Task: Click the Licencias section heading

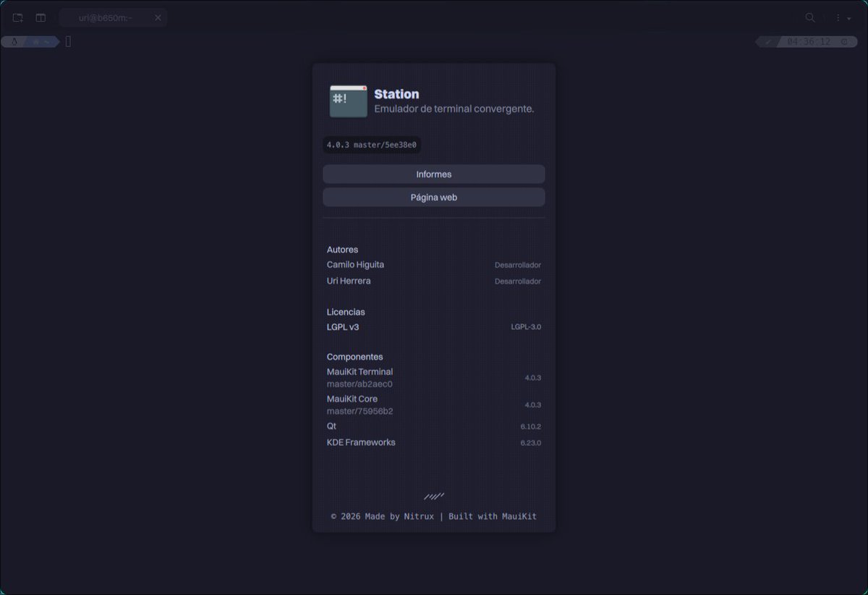Action: point(346,312)
